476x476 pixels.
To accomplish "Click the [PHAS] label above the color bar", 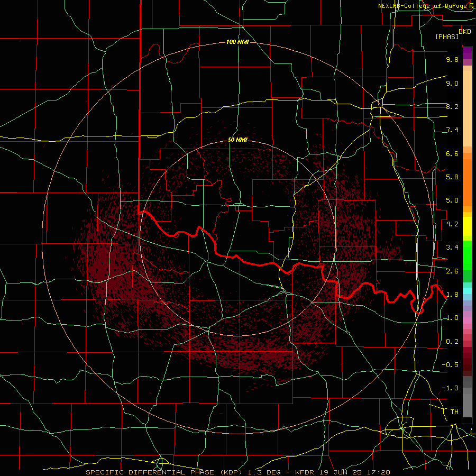I will tap(447, 36).
